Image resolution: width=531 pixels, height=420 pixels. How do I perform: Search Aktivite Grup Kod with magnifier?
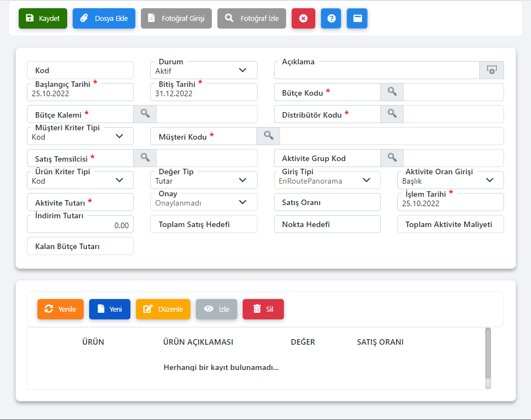click(392, 158)
